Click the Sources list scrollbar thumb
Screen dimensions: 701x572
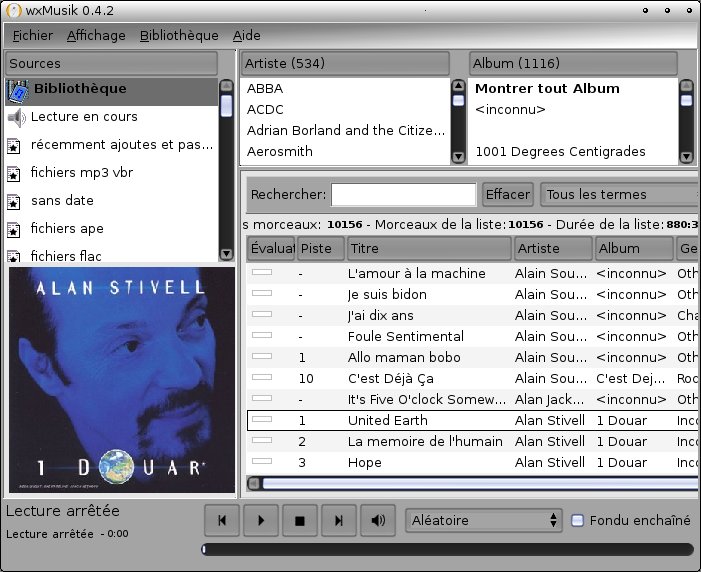click(227, 106)
